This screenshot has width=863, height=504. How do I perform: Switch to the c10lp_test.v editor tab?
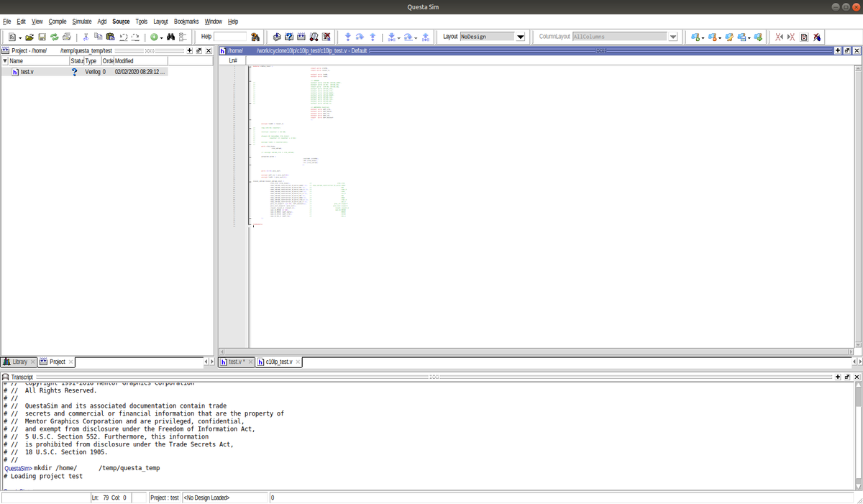278,362
